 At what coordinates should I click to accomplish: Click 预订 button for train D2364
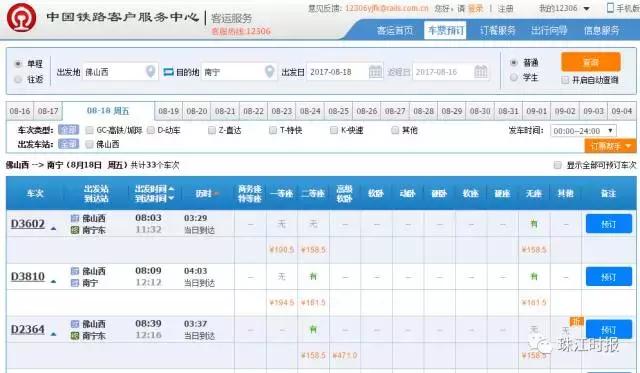609,330
